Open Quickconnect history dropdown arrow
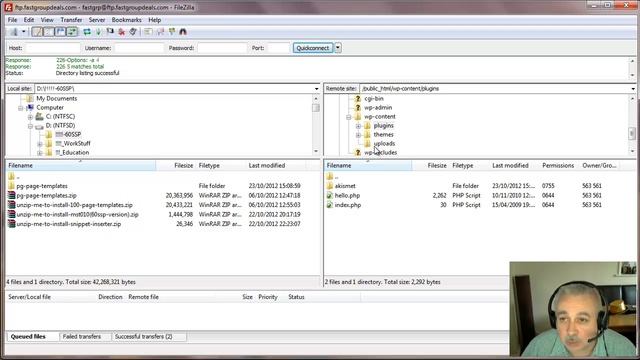Viewport: 640px width, 360px height. pyautogui.click(x=338, y=48)
